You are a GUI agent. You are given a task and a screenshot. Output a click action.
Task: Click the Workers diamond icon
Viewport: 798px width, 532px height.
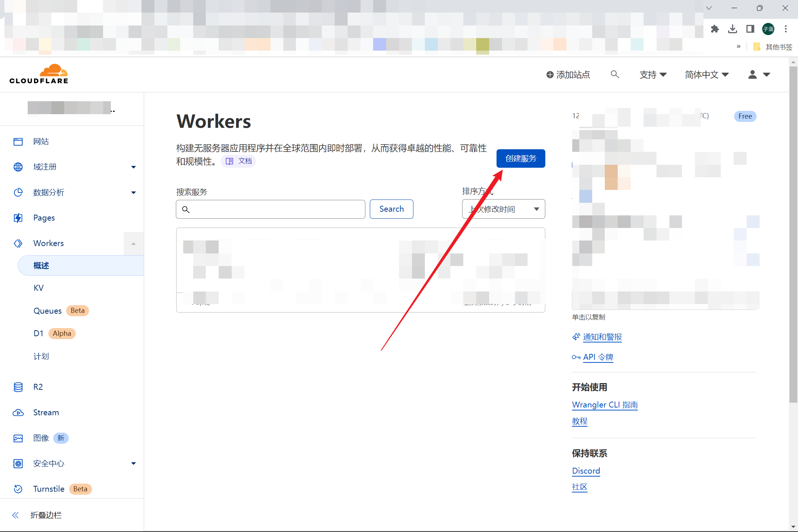click(x=18, y=243)
